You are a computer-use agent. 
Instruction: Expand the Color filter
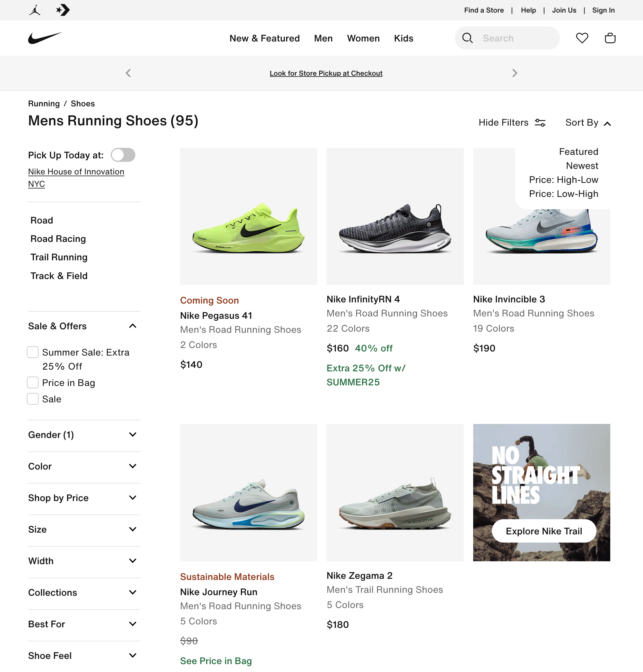click(133, 466)
